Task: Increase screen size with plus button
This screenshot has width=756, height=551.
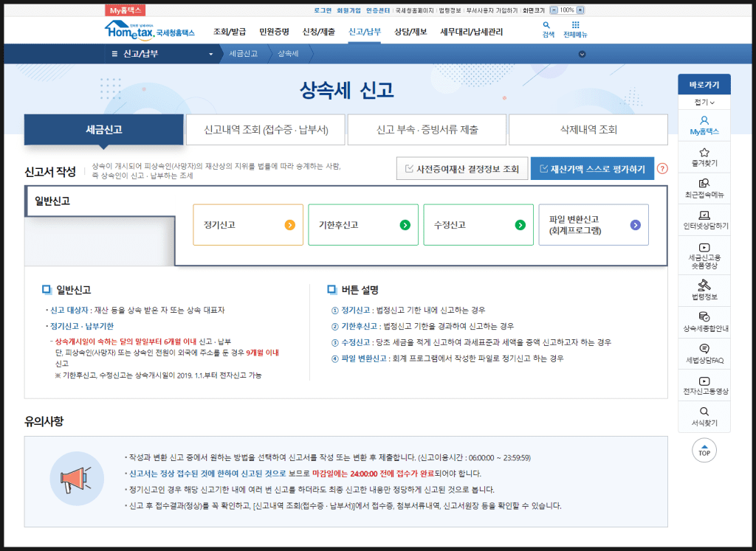Action: [580, 10]
